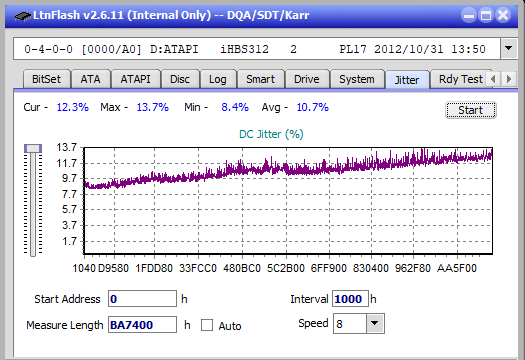Click the x-axis label 5C2B00

point(286,268)
